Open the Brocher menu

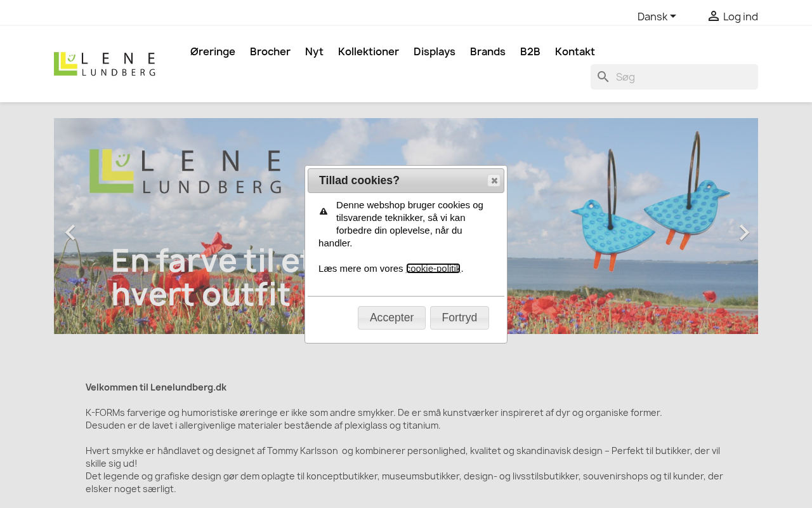coord(270,51)
